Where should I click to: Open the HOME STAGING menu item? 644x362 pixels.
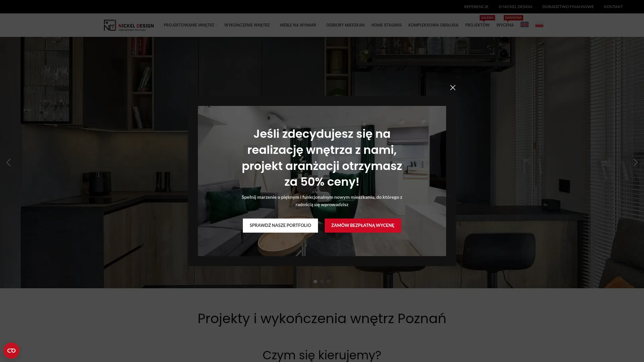(x=386, y=25)
